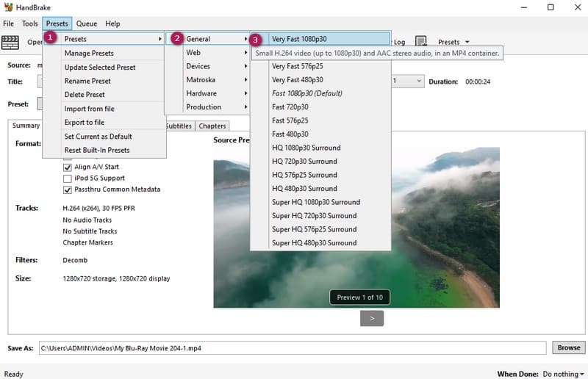Open the File menu
Image resolution: width=588 pixels, height=379 pixels.
coord(8,24)
